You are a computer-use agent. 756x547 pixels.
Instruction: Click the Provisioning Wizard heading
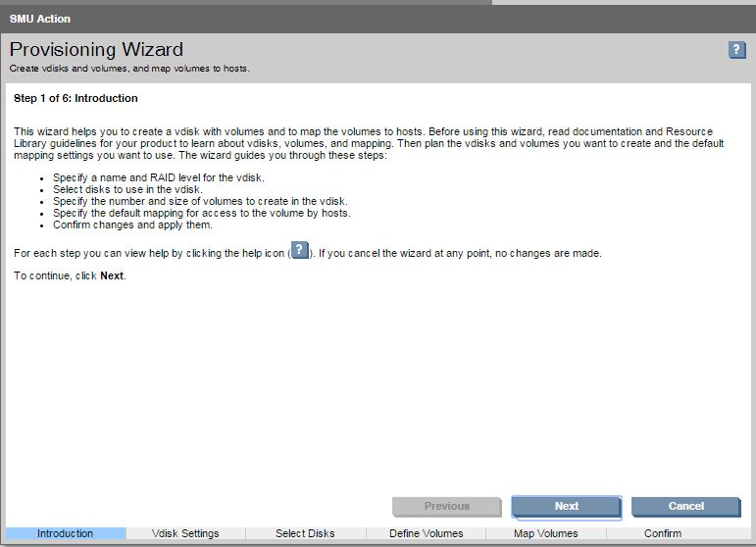coord(96,50)
